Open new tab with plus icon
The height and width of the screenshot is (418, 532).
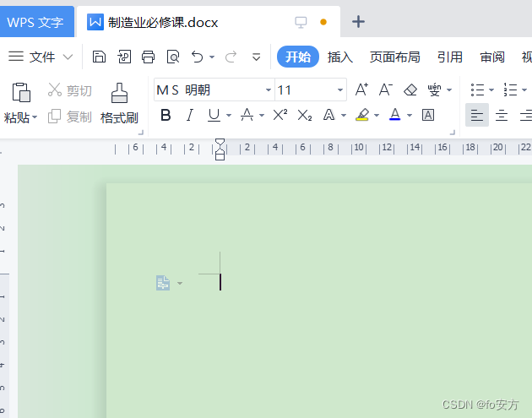[358, 22]
